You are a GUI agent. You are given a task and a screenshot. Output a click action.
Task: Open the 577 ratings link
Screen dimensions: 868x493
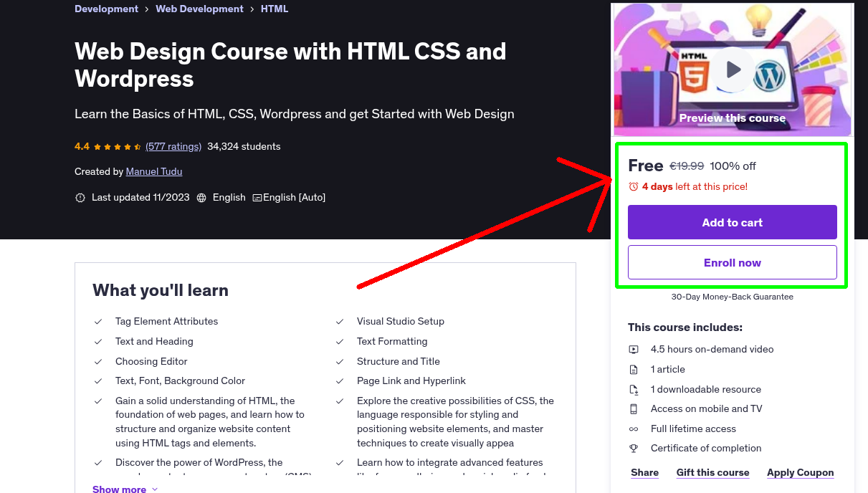[173, 146]
